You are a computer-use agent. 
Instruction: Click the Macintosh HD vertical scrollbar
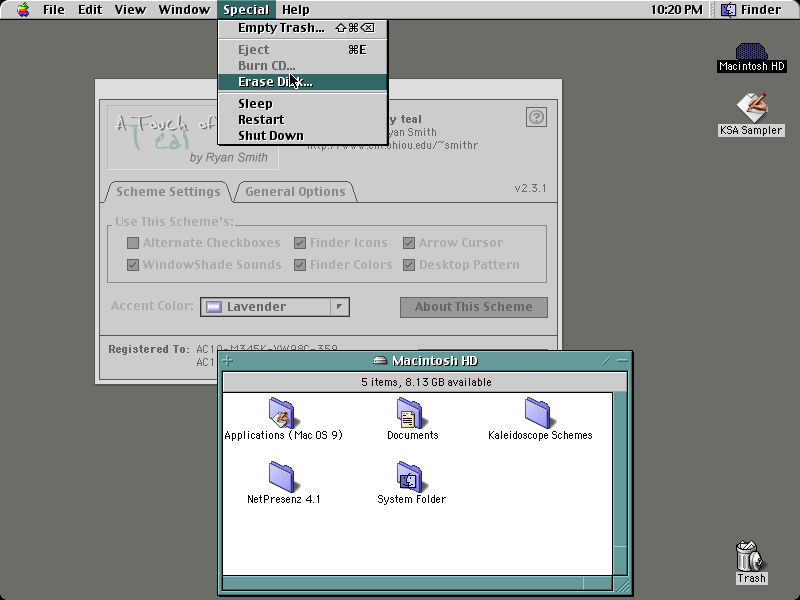pyautogui.click(x=619, y=484)
